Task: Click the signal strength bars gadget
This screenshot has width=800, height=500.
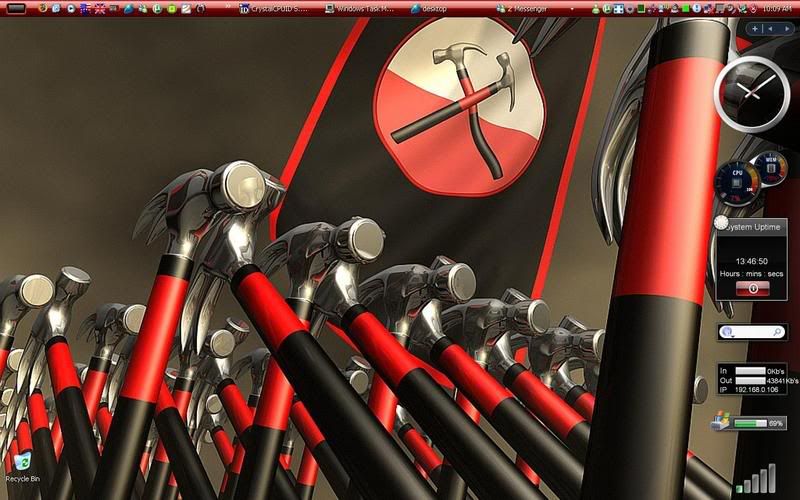Action: [757, 479]
